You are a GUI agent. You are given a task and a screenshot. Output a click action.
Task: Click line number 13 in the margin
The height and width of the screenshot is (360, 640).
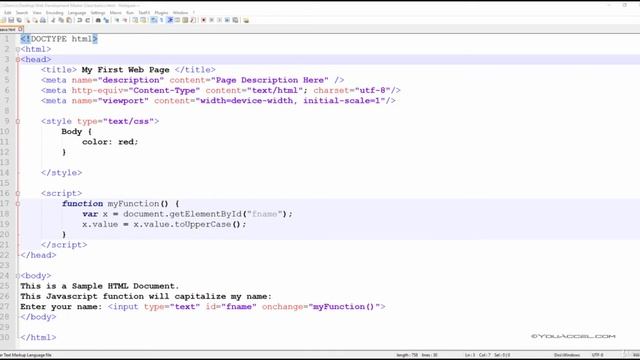5,162
